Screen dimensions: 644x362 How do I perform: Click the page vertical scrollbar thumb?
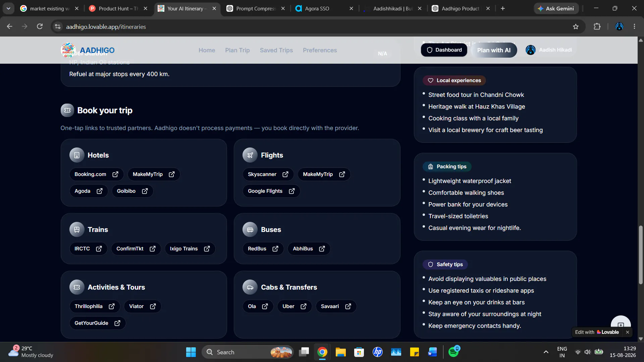tap(641, 255)
